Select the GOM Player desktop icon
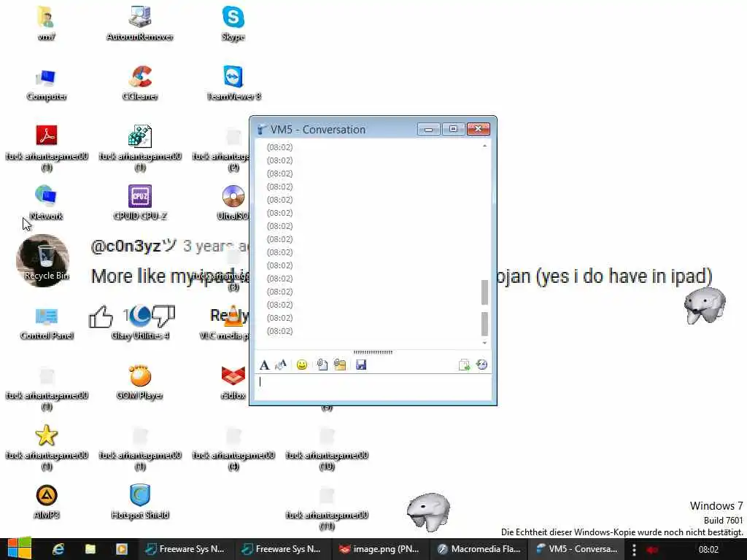This screenshot has width=747, height=560. (139, 382)
